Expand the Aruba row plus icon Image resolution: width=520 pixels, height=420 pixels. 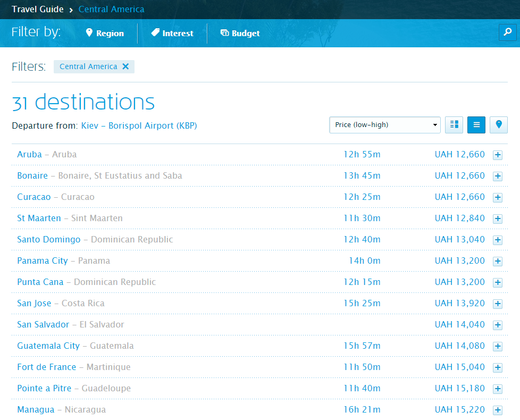[x=498, y=155]
